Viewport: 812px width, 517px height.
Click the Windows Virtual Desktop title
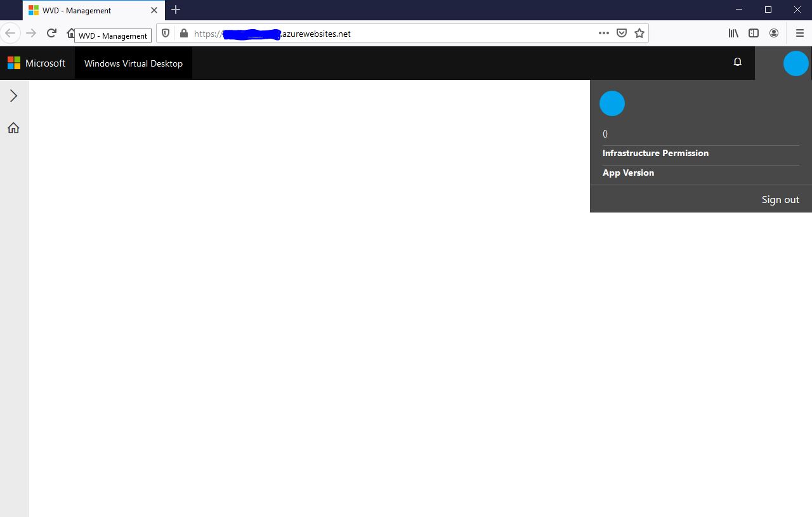133,63
